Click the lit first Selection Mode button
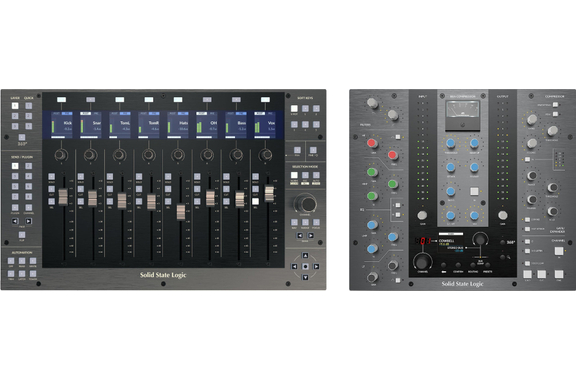Image resolution: width=576 pixels, height=380 pixels. point(294,176)
